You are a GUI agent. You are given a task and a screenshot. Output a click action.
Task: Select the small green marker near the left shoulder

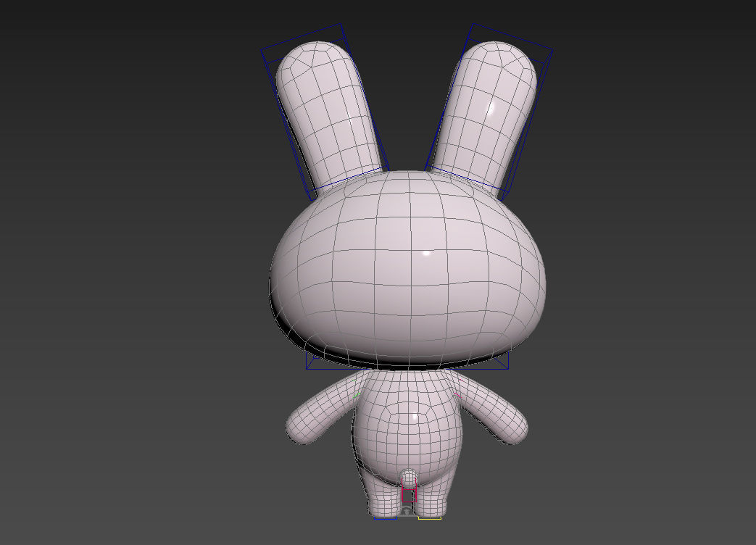tap(357, 395)
